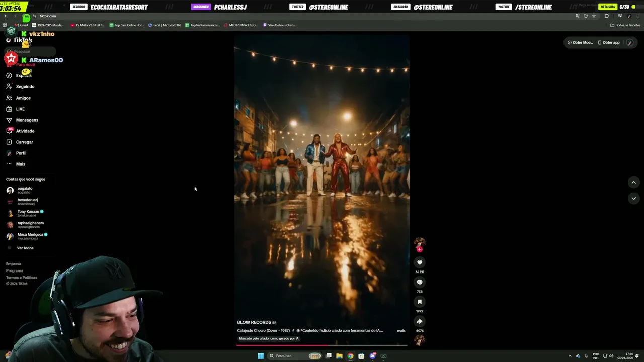Open Seguindo in the TikTok sidebar
This screenshot has width=644, height=362.
click(21, 87)
